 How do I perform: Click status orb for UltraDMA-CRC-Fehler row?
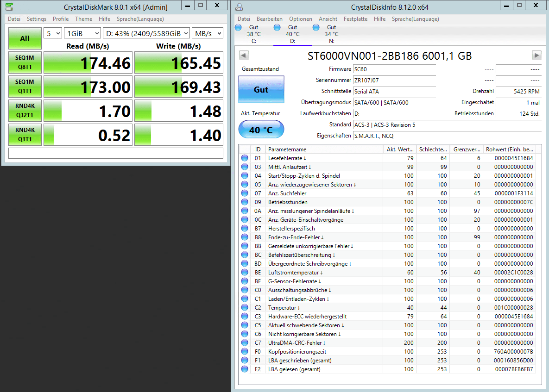click(x=245, y=342)
